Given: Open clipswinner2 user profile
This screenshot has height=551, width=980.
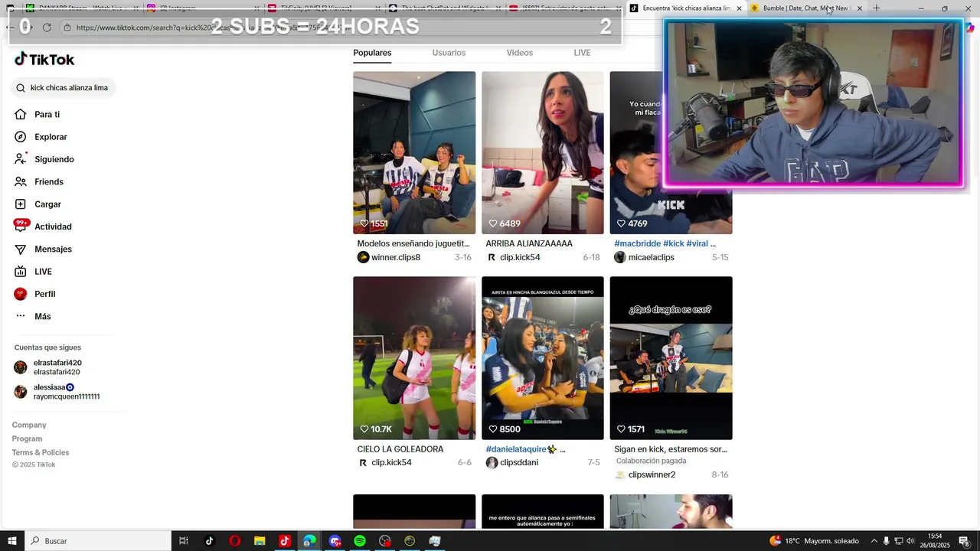Looking at the screenshot, I should [x=652, y=475].
